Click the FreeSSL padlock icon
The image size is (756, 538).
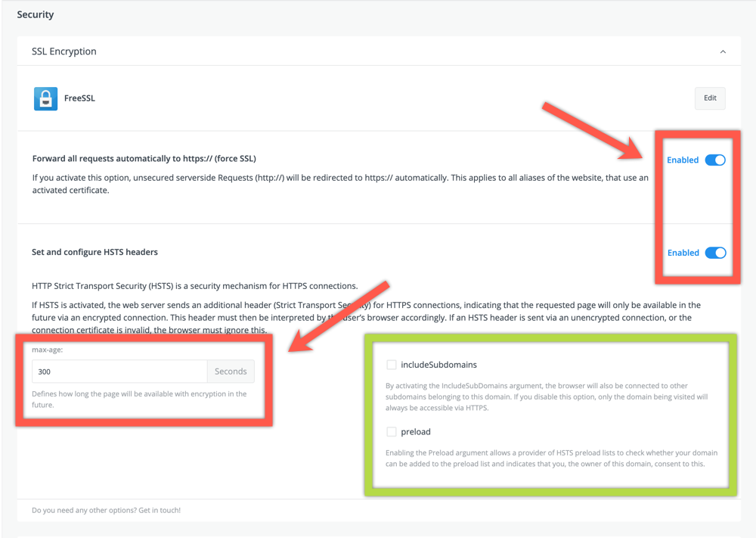click(46, 98)
